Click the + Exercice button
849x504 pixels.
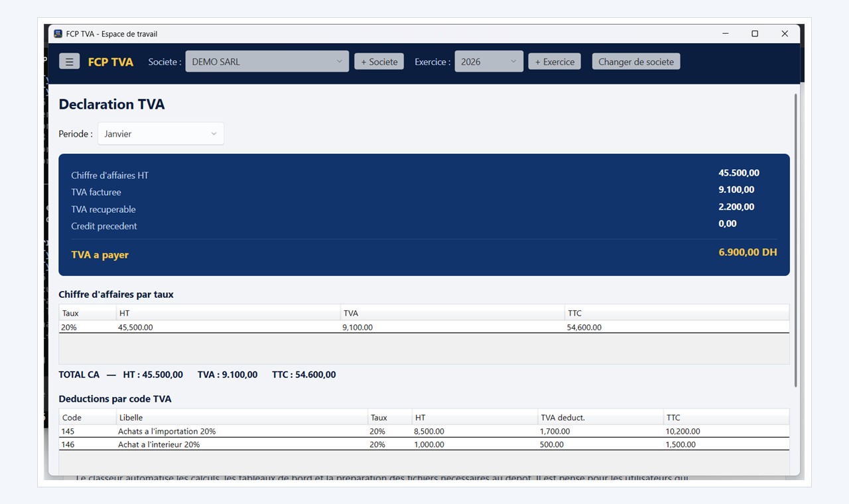555,62
